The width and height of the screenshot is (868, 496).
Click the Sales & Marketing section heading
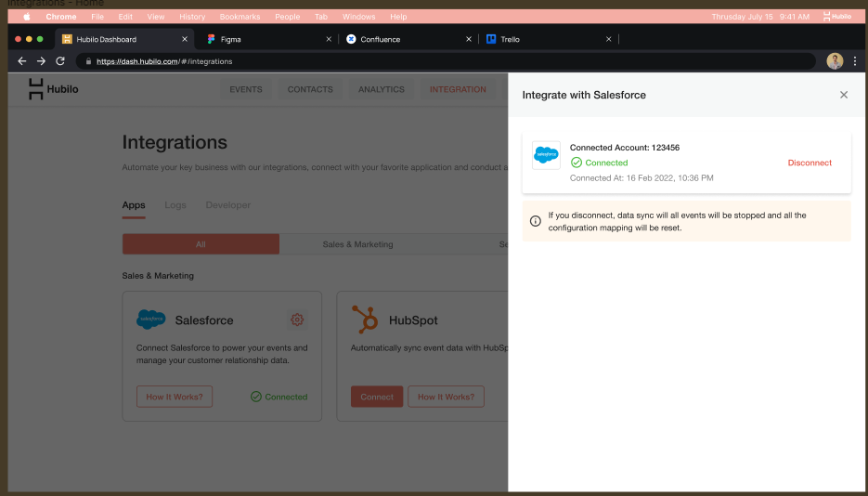coord(158,276)
